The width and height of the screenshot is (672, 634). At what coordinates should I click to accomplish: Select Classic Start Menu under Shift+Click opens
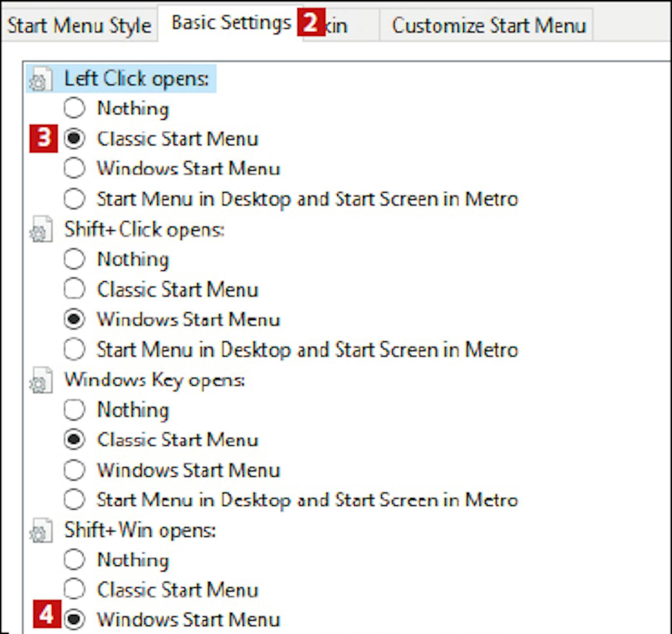74,289
